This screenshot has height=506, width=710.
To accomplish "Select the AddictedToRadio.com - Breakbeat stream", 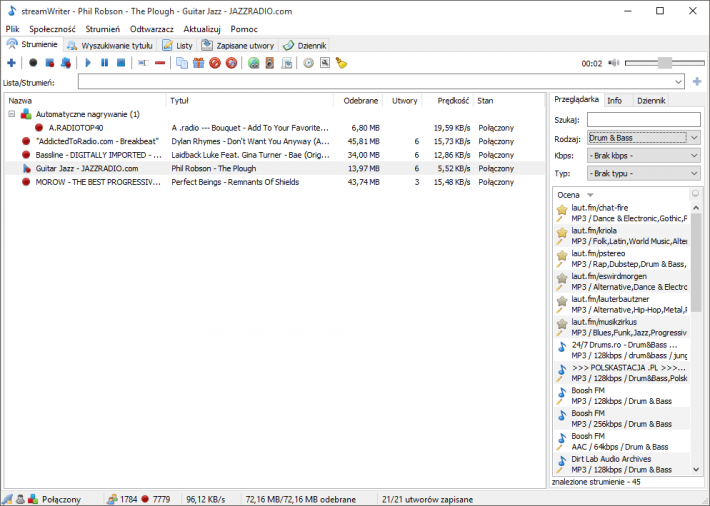I will (275, 141).
